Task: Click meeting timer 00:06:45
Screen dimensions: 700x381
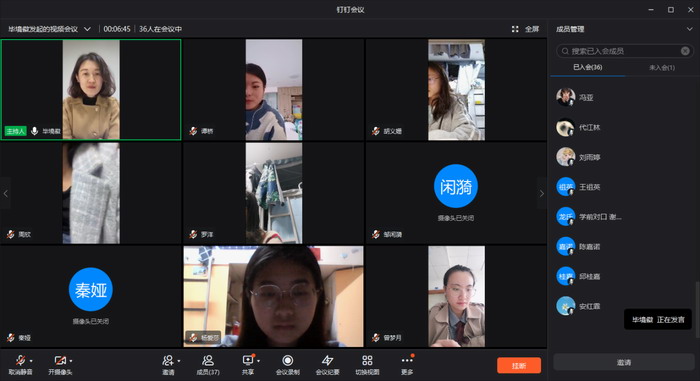Action: pos(117,29)
